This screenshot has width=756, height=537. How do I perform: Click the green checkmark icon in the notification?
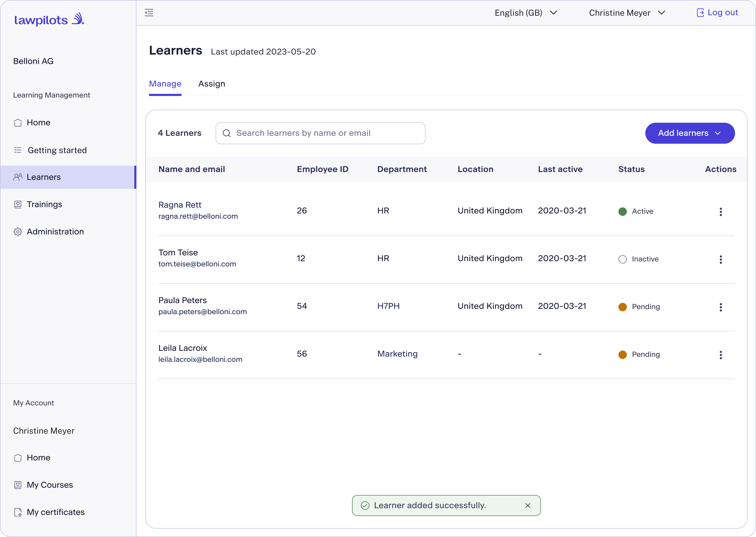[365, 506]
